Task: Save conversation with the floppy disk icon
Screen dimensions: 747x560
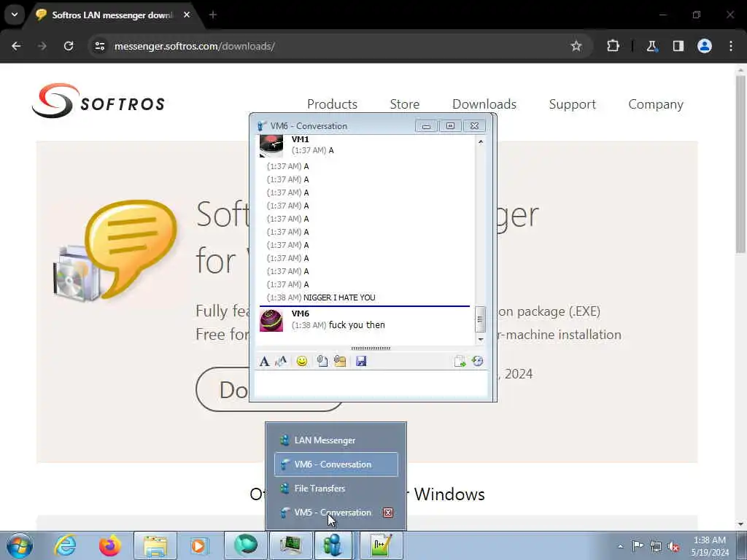Action: (361, 362)
